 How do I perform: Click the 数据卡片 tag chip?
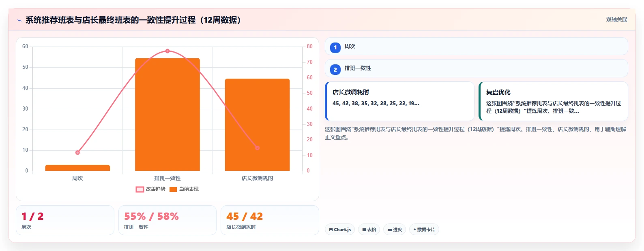click(424, 230)
